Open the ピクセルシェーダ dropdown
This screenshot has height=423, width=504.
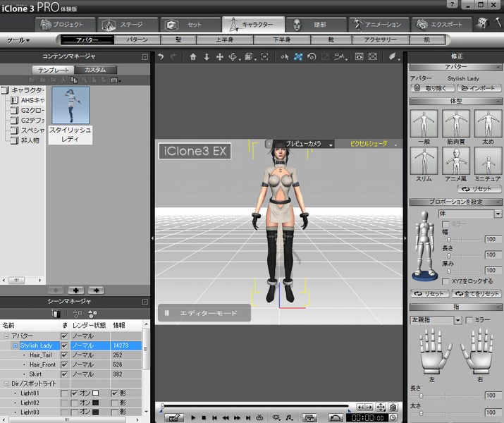(395, 145)
